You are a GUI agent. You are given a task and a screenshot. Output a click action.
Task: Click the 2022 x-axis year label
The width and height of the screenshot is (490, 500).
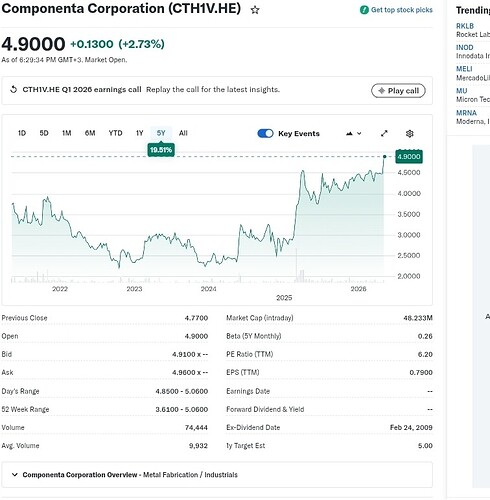(x=60, y=289)
